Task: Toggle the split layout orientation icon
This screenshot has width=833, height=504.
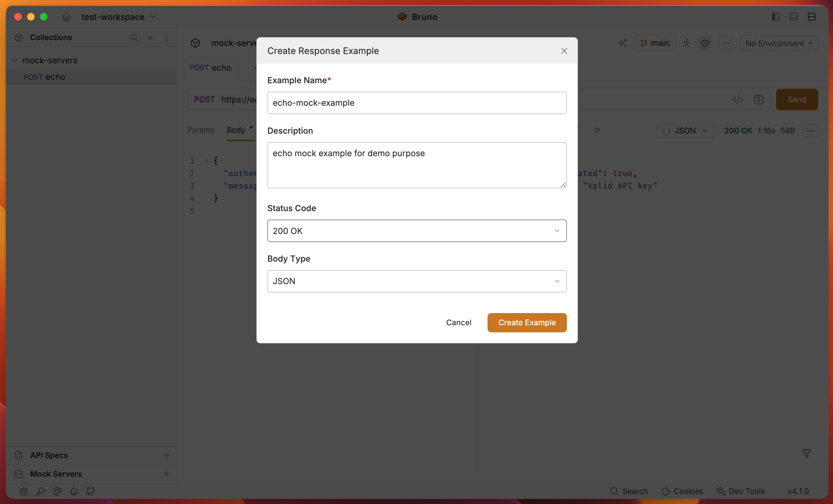Action: pos(812,17)
